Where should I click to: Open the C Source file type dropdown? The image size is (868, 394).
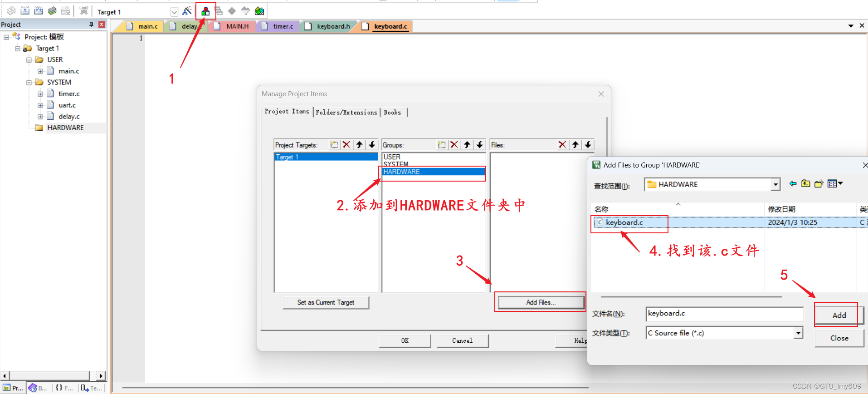[x=798, y=333]
